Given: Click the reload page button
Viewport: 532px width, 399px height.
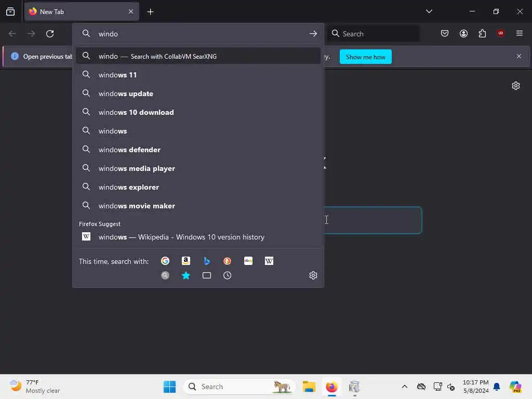Looking at the screenshot, I should tap(50, 34).
